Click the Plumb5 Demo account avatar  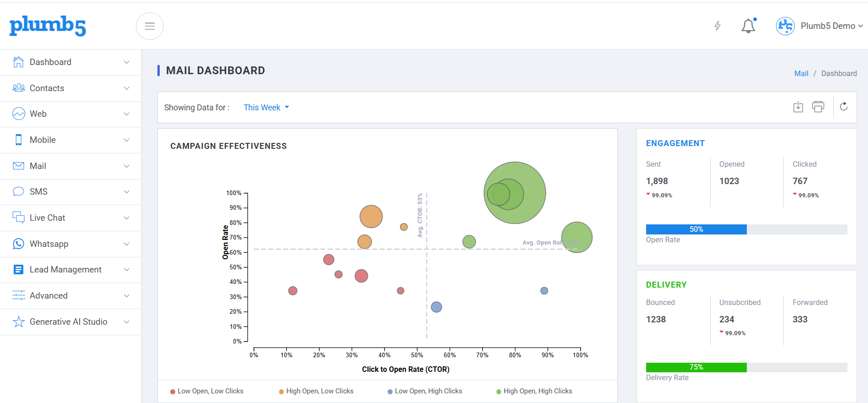785,26
